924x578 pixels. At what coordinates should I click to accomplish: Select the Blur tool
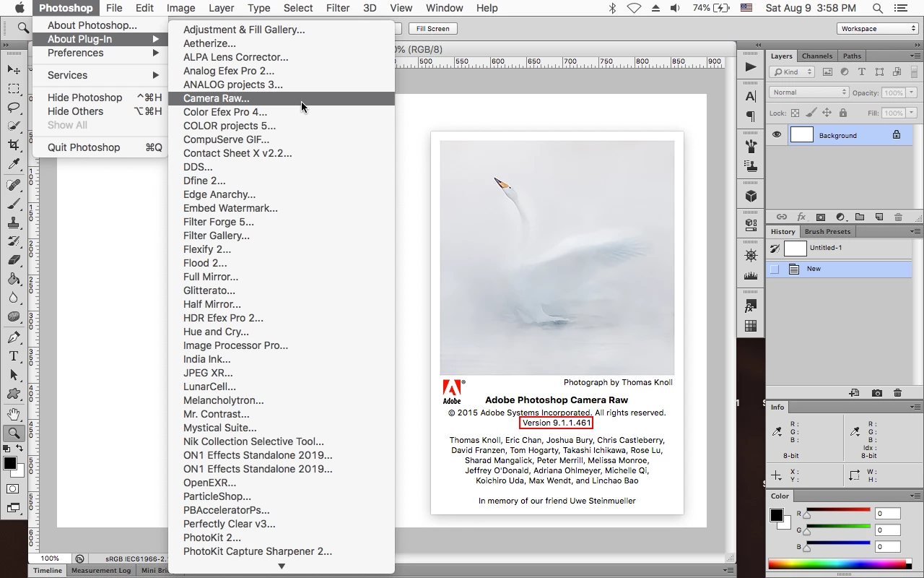coord(14,298)
